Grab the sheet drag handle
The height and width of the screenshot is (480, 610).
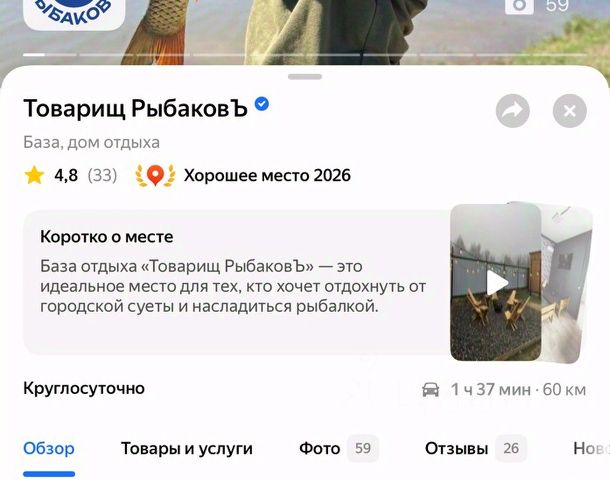point(305,77)
